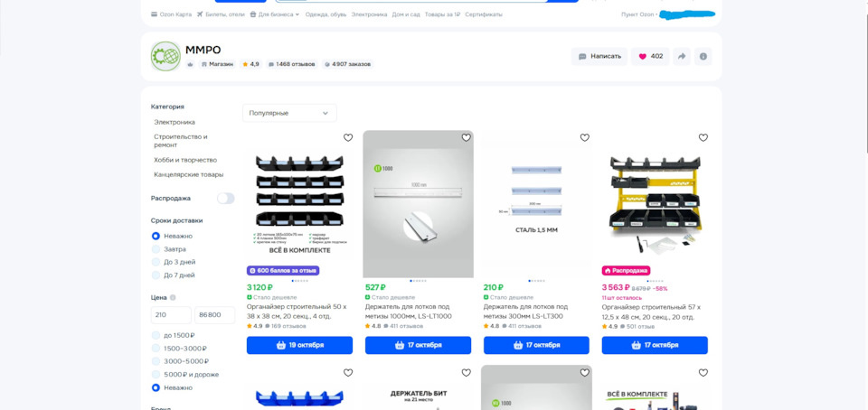Screen dimensions: 868x410
Task: Favorite the Держатель 300мм LS-LT300 product heart
Action: tap(585, 137)
